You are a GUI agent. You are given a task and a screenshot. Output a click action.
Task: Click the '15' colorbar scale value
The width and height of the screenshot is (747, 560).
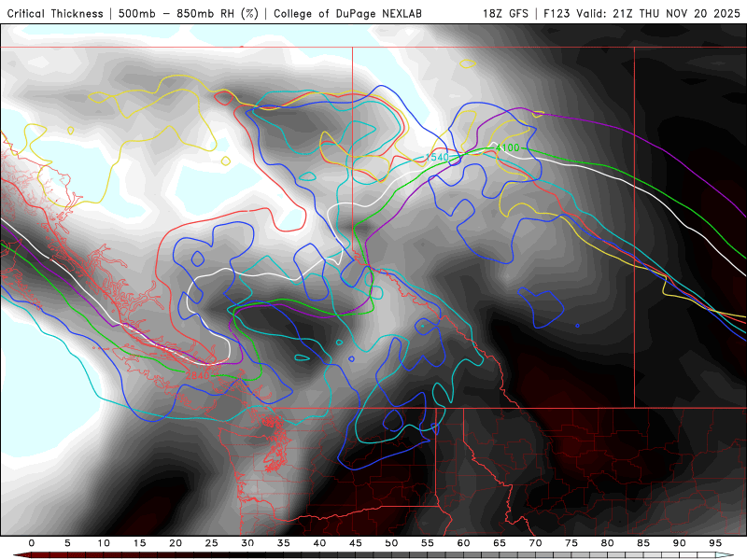(x=139, y=543)
